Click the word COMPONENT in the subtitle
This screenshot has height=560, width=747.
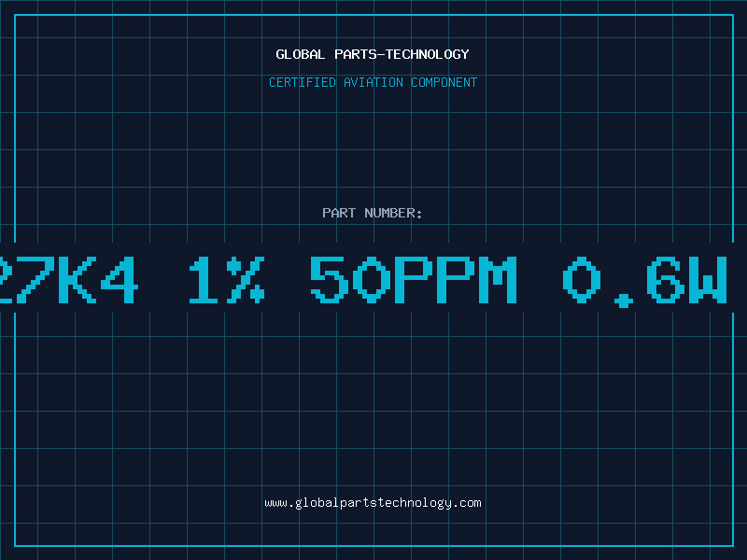pyautogui.click(x=444, y=82)
